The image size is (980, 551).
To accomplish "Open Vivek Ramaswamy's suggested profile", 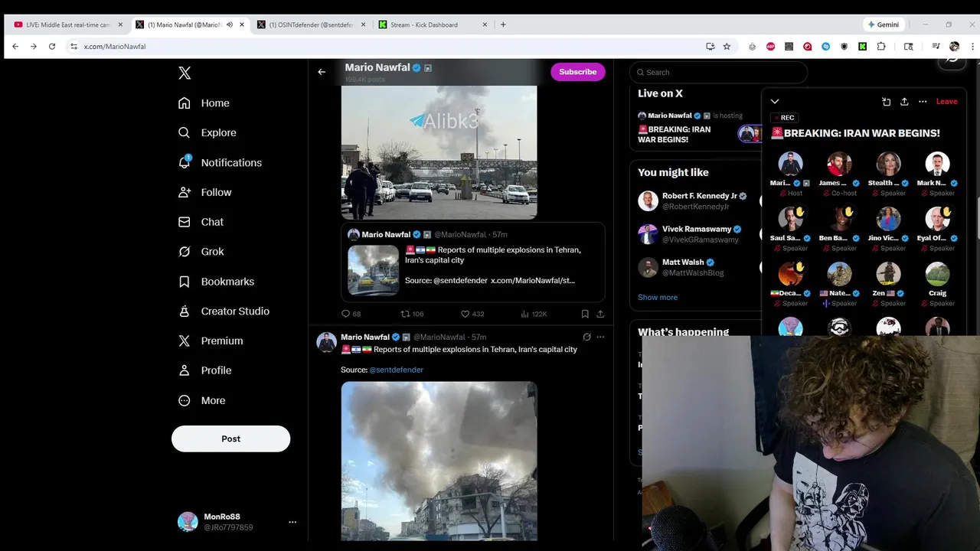I will click(699, 234).
